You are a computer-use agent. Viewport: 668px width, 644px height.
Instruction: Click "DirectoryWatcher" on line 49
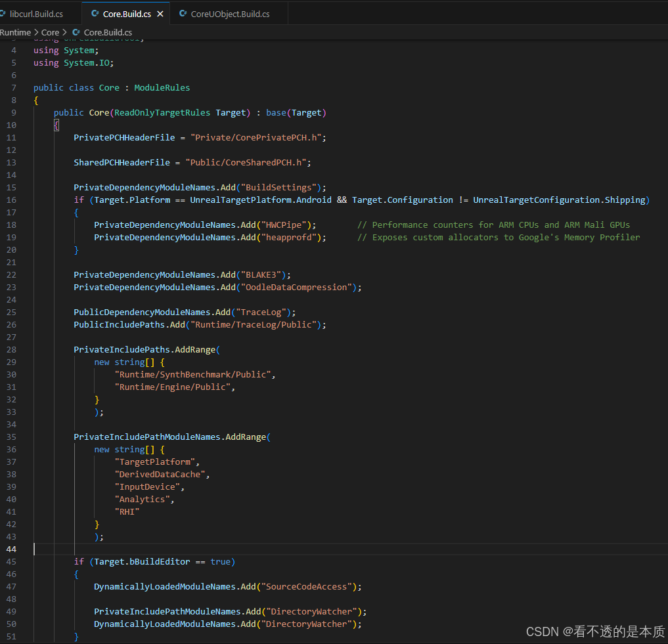point(312,612)
